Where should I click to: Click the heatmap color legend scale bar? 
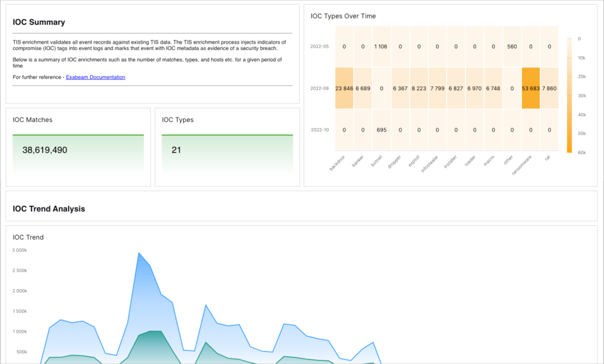click(569, 96)
